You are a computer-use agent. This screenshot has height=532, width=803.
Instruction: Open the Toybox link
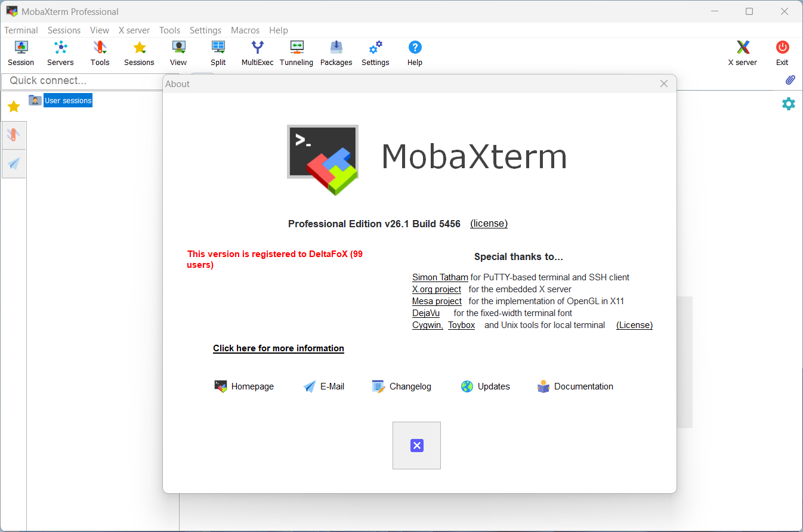pos(462,325)
